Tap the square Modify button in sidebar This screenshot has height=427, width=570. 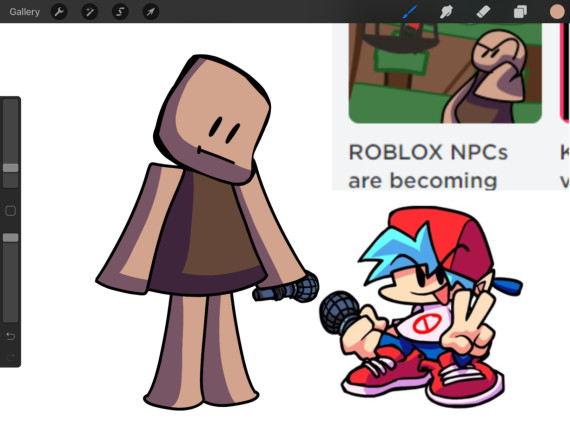click(11, 211)
